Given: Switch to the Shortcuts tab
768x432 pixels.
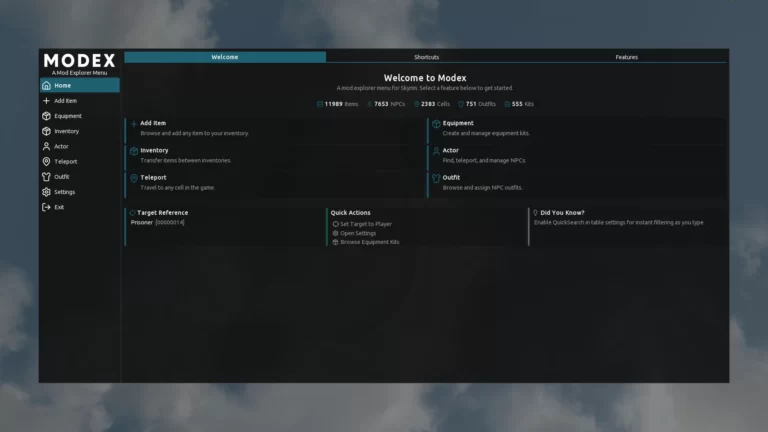Looking at the screenshot, I should point(426,57).
